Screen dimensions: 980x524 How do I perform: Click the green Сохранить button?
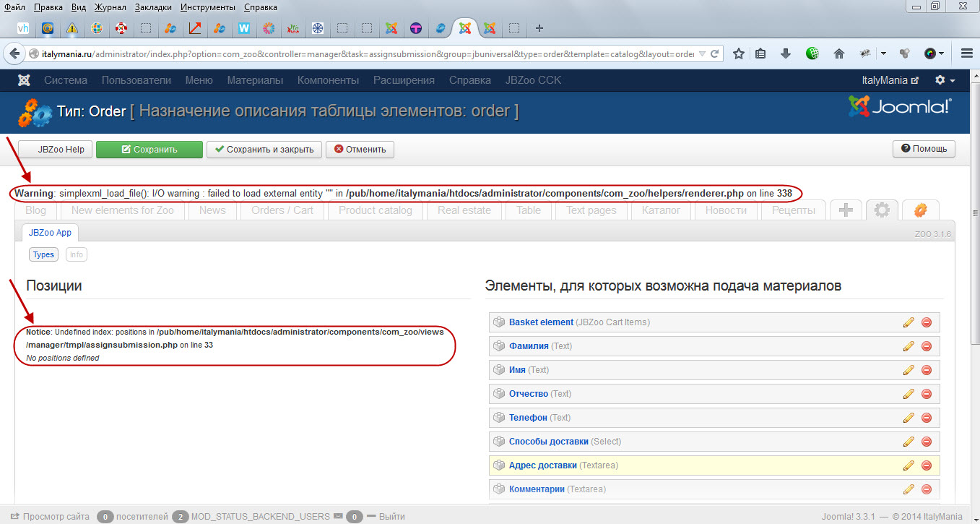149,150
